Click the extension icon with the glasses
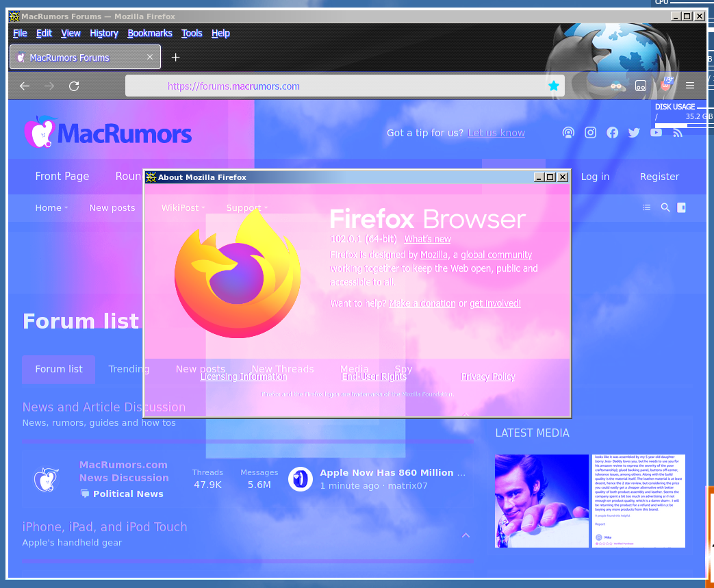This screenshot has width=714, height=588. click(x=615, y=86)
